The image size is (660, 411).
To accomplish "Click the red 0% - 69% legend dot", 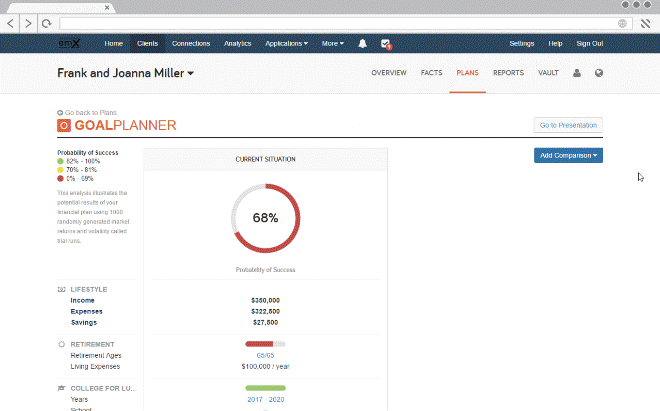I will pos(60,179).
